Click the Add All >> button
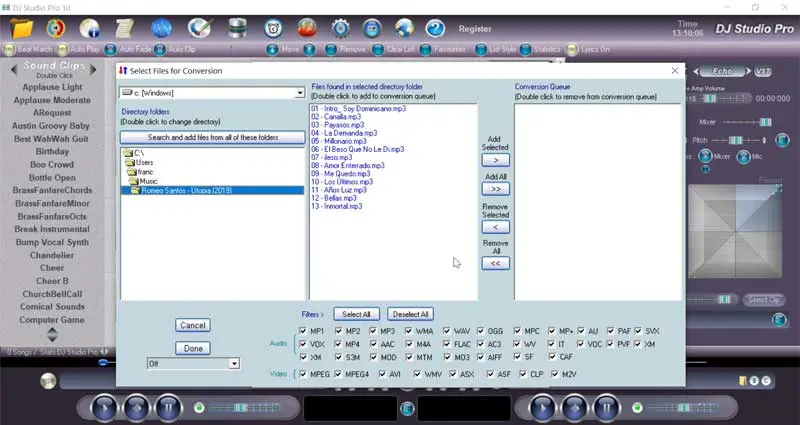 click(x=495, y=189)
